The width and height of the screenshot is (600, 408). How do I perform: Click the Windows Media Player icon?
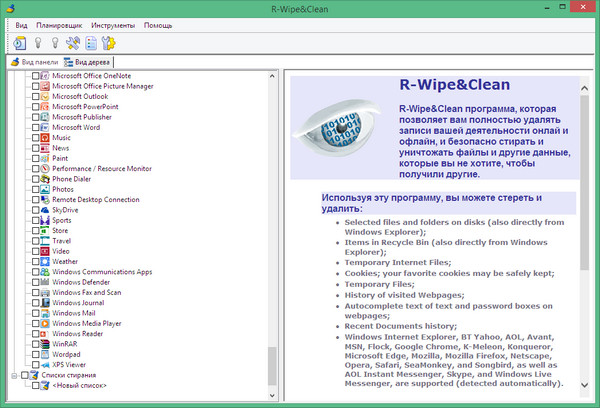[x=45, y=323]
